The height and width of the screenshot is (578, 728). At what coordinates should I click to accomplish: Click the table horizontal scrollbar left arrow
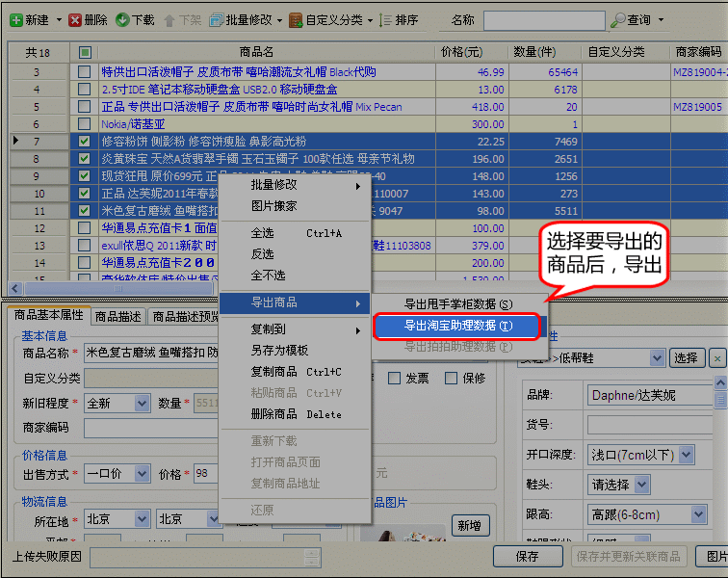[x=15, y=289]
